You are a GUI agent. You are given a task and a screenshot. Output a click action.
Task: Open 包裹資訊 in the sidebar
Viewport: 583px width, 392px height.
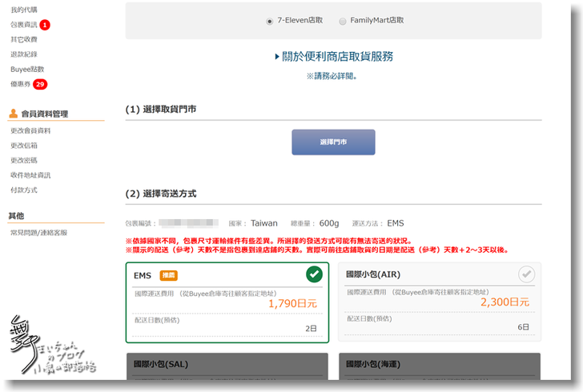[24, 25]
